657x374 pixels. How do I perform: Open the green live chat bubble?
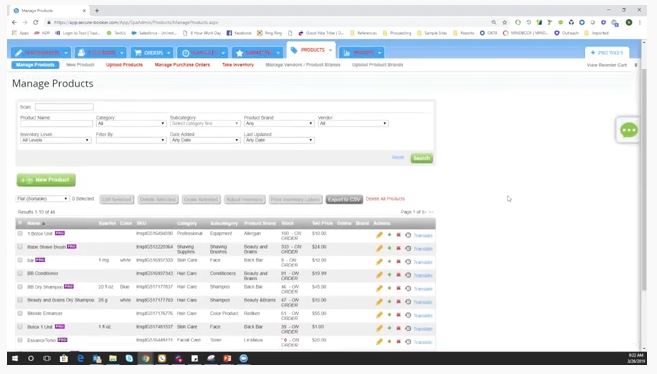[629, 130]
